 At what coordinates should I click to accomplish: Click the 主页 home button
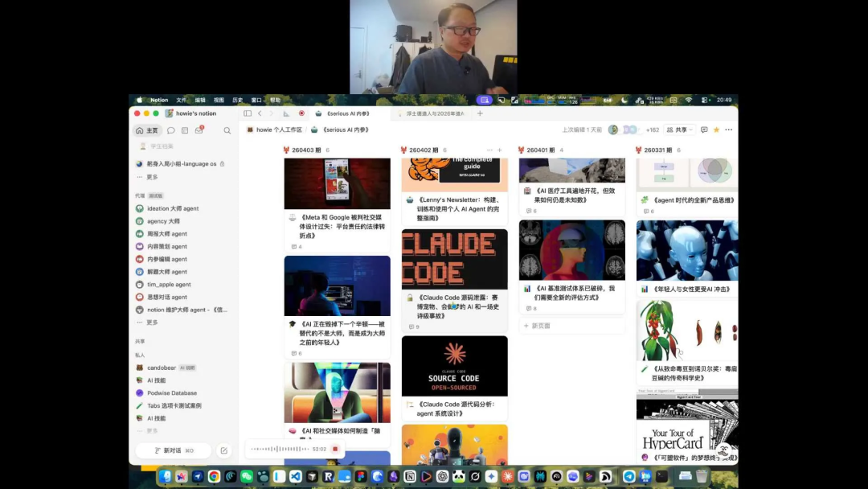(x=147, y=131)
